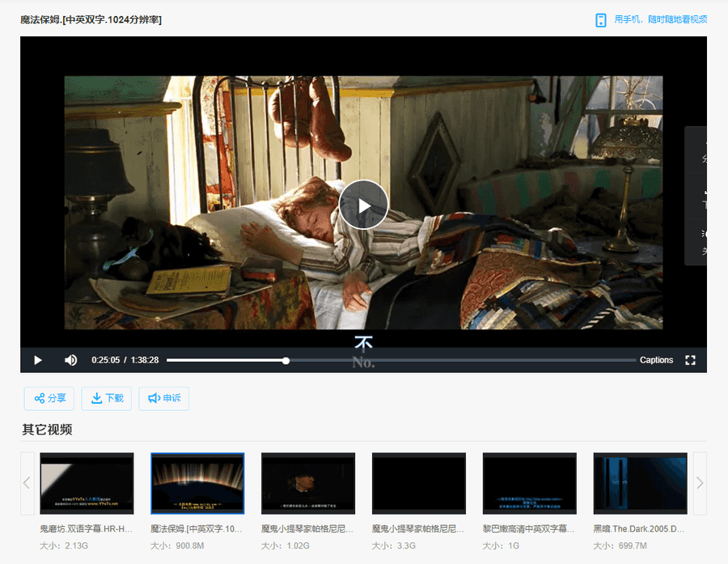Screen dimensions: 728x564
Task: Click the size label 大小: 3.3G
Action: [x=394, y=545]
